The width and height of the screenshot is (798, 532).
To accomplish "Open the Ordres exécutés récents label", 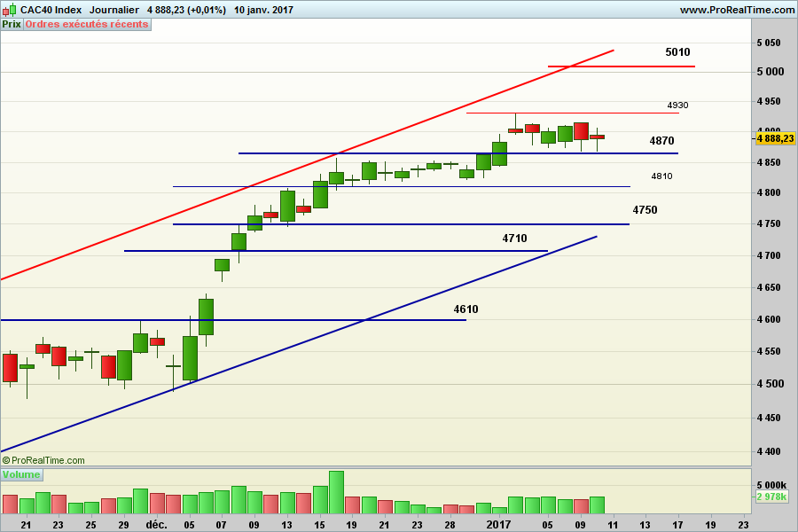I will click(87, 24).
